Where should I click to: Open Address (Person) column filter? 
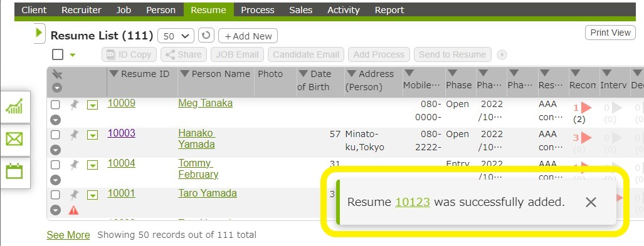[x=352, y=74]
